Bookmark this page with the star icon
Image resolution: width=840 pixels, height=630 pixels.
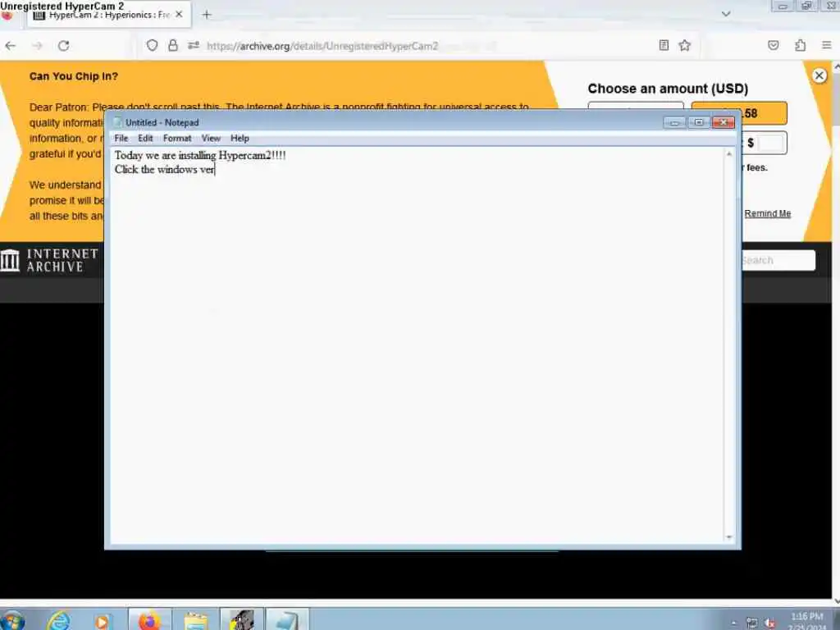(685, 46)
